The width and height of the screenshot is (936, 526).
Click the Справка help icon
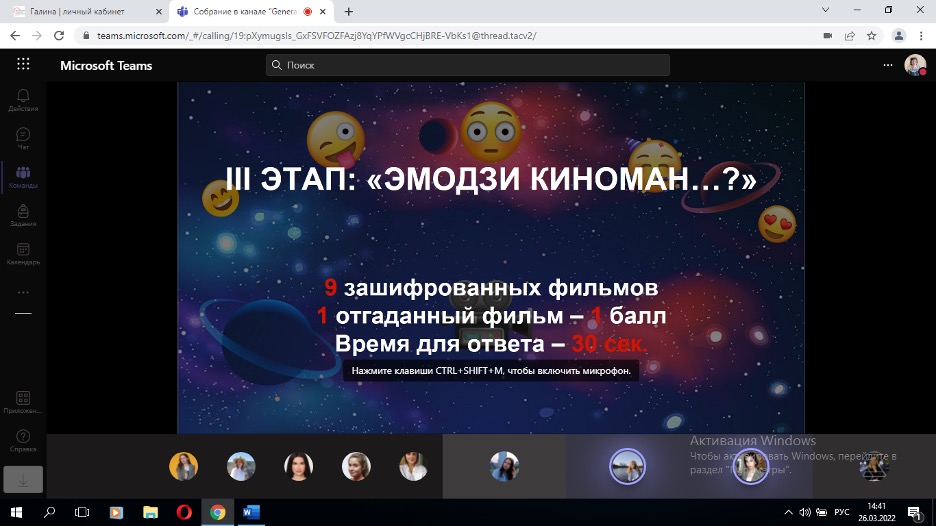pyautogui.click(x=23, y=439)
